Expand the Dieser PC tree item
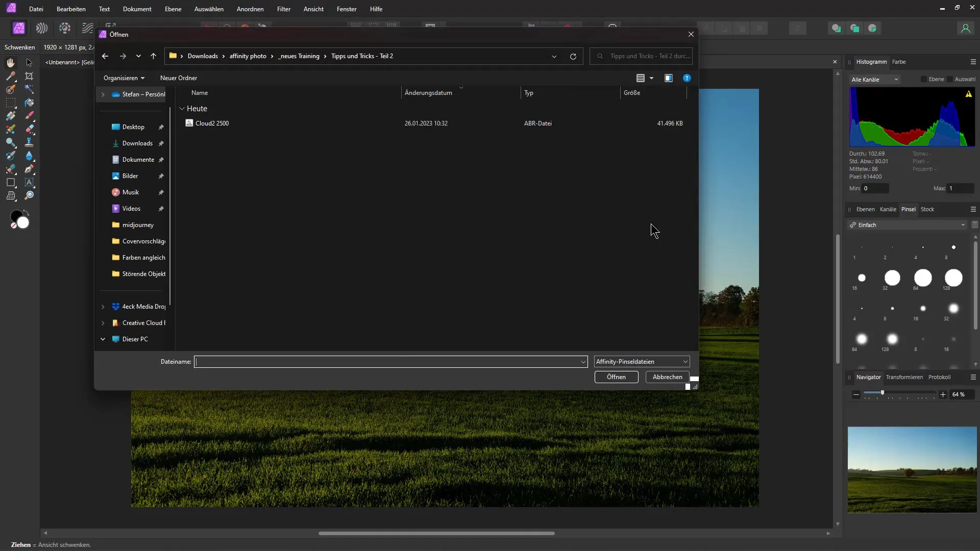 pos(102,338)
